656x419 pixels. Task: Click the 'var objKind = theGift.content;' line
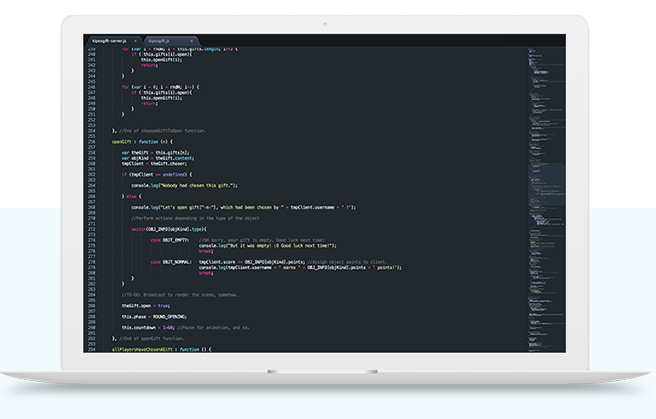pyautogui.click(x=158, y=158)
